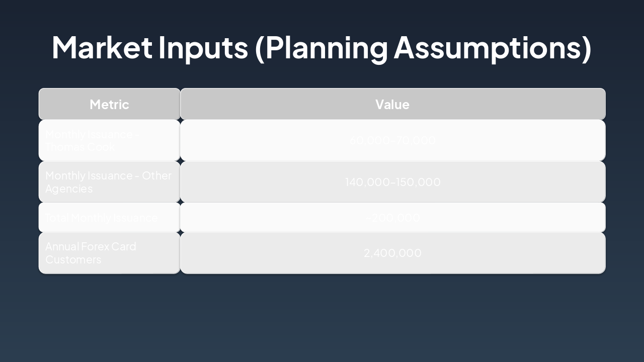The image size is (644, 362).
Task: Select the "60,000–70,000" value cell
Action: [x=392, y=140]
